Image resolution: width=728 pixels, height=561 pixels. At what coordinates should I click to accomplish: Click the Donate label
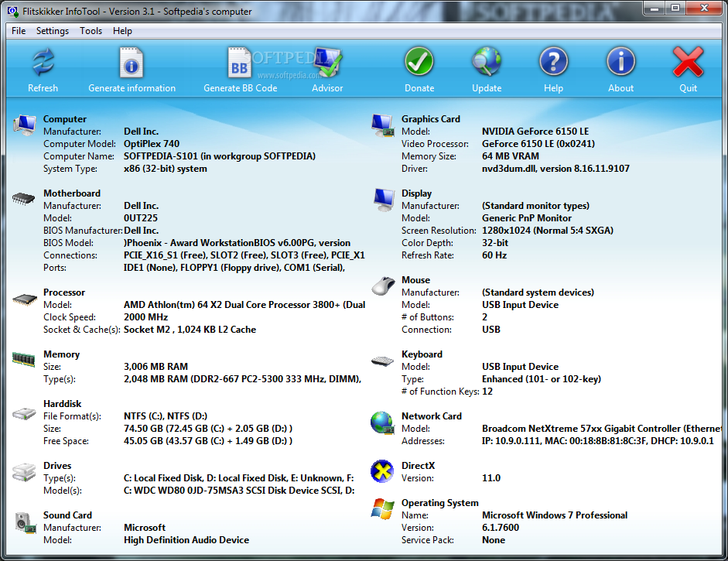coord(419,87)
